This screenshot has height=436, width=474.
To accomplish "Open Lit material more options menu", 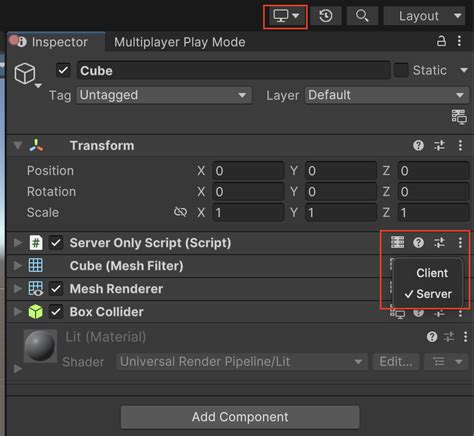I will point(465,337).
